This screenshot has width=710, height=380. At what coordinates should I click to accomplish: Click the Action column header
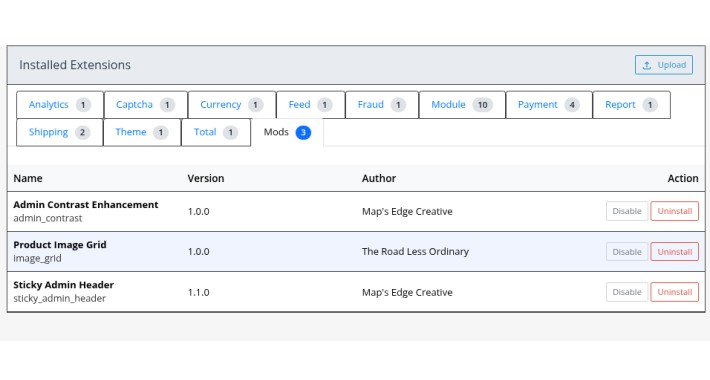pyautogui.click(x=683, y=178)
